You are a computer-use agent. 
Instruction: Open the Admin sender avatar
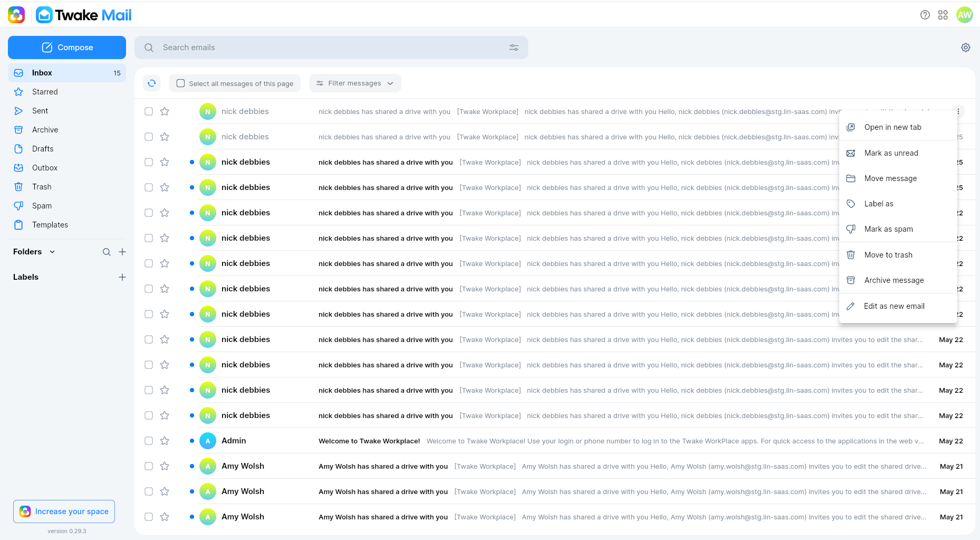point(208,441)
